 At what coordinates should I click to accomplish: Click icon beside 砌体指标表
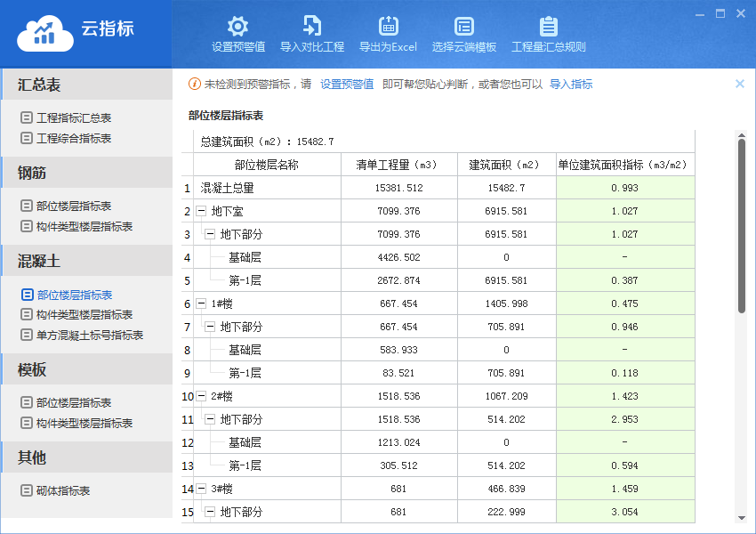point(27,490)
